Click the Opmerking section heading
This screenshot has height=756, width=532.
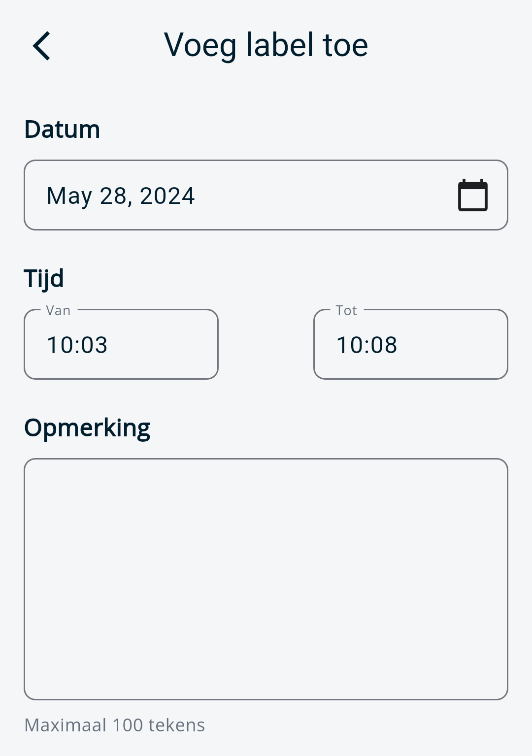(87, 427)
